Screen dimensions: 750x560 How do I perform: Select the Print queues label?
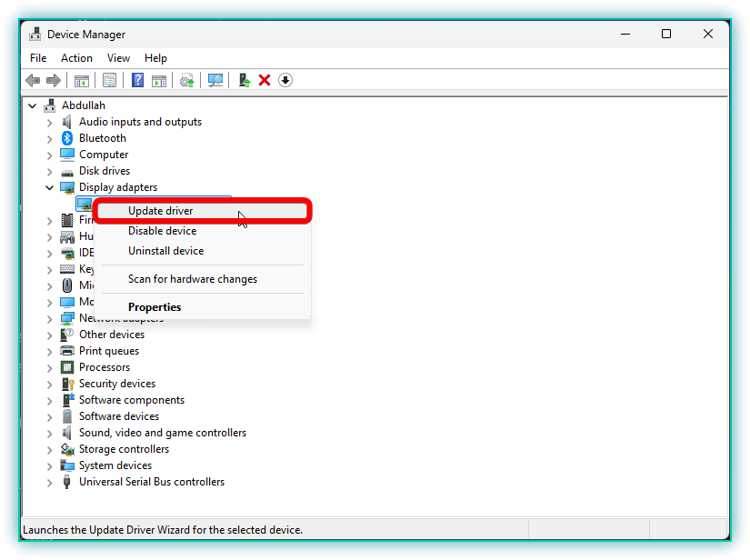tap(109, 351)
